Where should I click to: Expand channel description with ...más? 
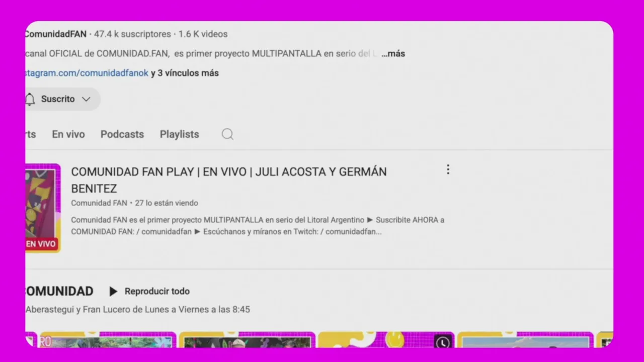[x=393, y=53]
